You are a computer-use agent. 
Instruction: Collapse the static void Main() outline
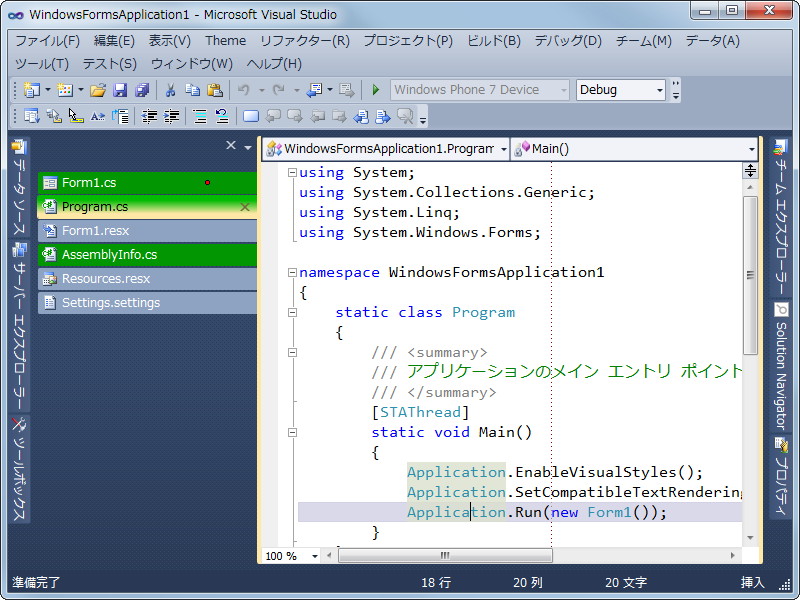point(292,432)
